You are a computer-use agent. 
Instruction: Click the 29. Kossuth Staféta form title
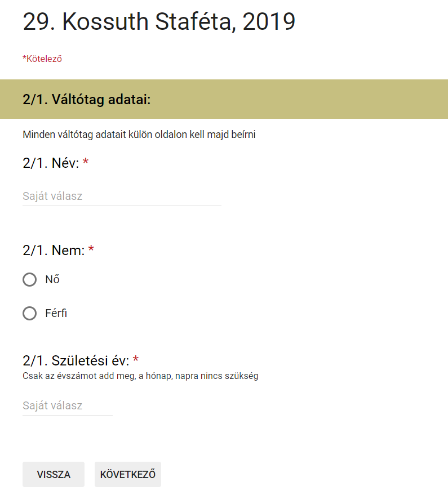click(x=159, y=21)
